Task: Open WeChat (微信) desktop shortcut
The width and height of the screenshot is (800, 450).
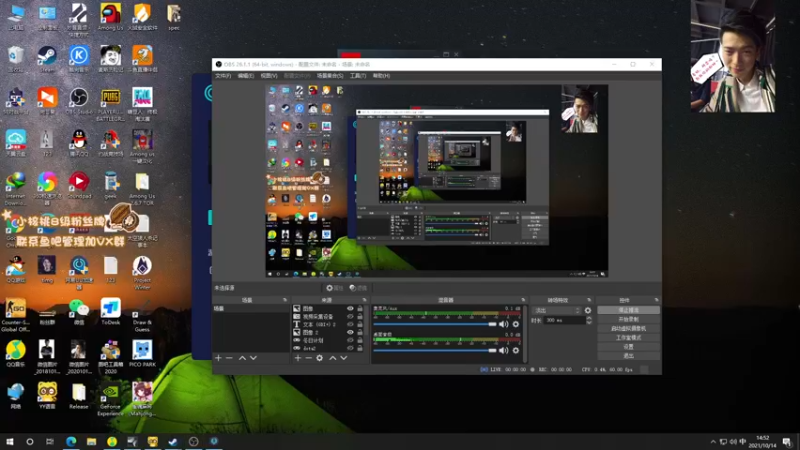Action: pos(79,311)
